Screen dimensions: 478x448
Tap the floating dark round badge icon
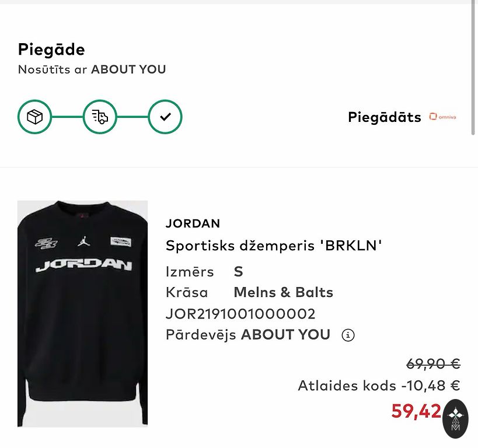(x=456, y=418)
